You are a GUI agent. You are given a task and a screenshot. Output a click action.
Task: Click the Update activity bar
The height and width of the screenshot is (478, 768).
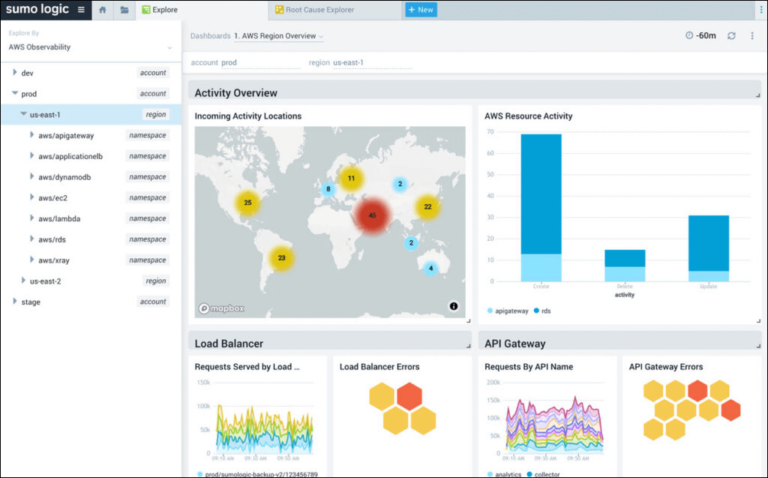point(708,248)
